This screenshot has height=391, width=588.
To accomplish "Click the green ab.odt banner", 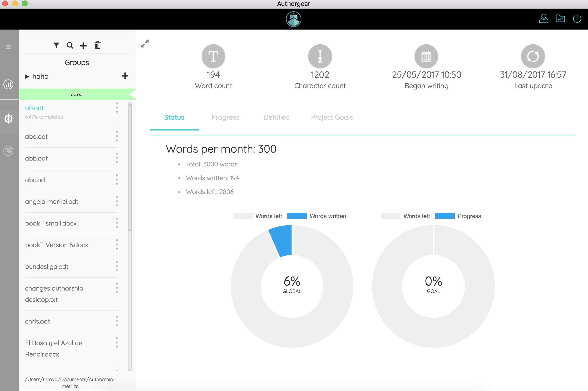I will pyautogui.click(x=77, y=94).
